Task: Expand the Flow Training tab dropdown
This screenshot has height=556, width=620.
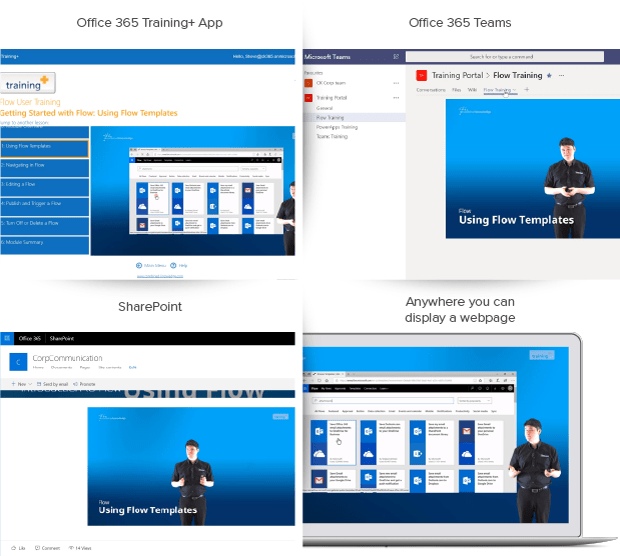Action: click(x=514, y=90)
